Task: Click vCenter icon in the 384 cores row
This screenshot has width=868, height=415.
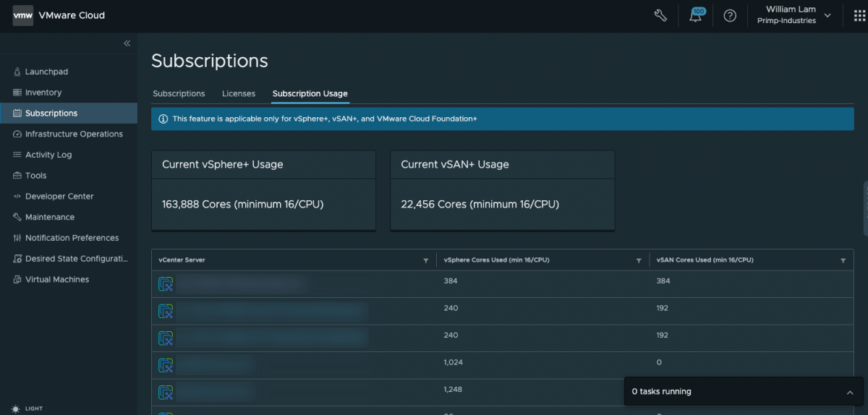Action: pyautogui.click(x=166, y=284)
